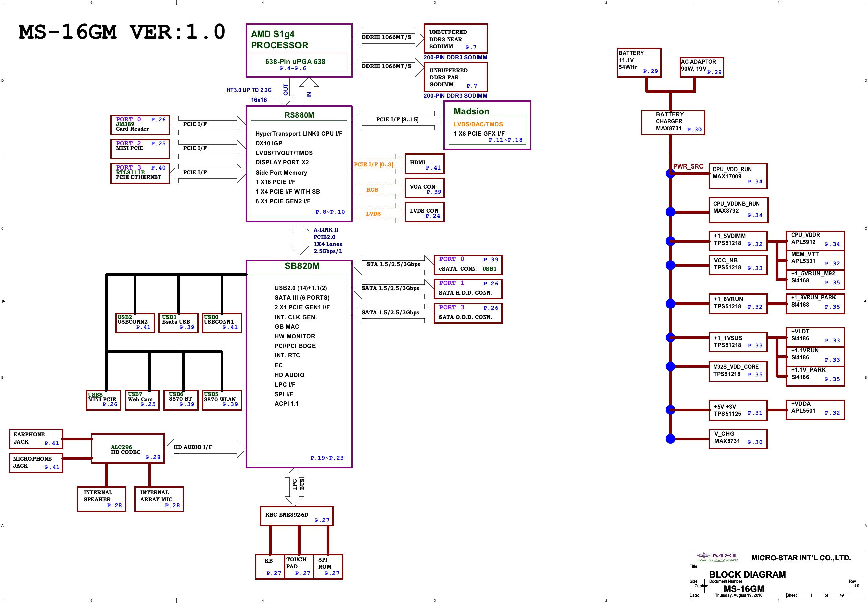Click the MEM_VTT APL5331 box

pyautogui.click(x=815, y=260)
